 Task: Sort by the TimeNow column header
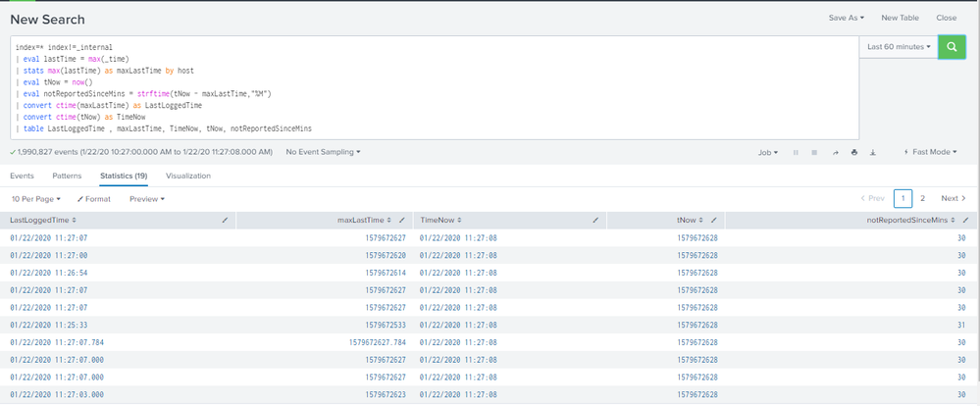pyautogui.click(x=440, y=220)
